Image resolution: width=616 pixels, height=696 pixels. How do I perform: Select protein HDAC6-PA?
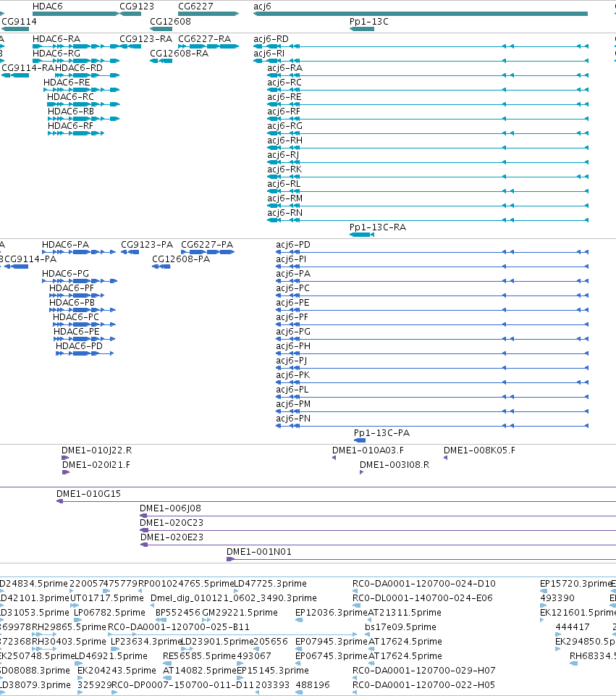pyautogui.click(x=65, y=245)
